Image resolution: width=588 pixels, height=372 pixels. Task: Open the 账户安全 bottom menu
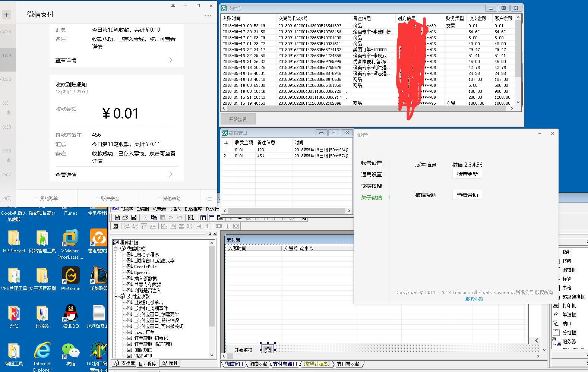(108, 199)
